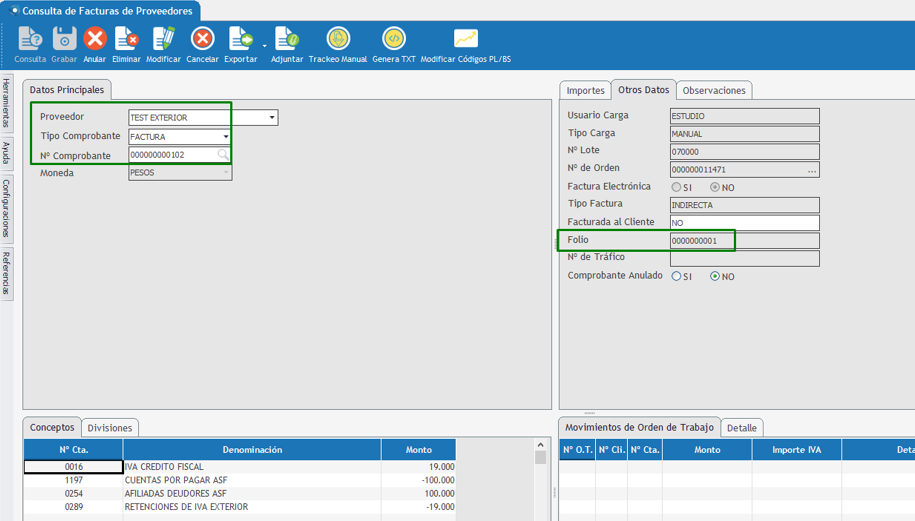Click the Adjuntar attachment icon

click(287, 40)
